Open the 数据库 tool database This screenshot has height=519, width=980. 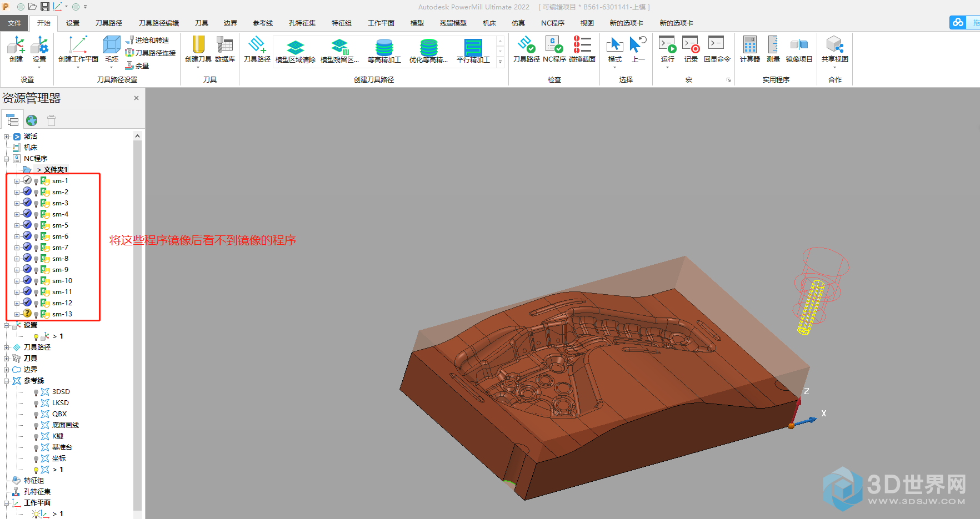coord(225,49)
